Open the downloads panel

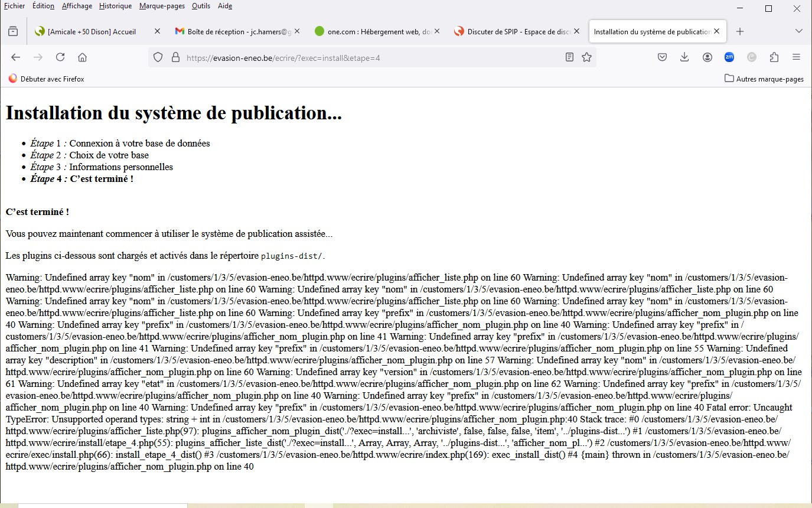pyautogui.click(x=684, y=57)
